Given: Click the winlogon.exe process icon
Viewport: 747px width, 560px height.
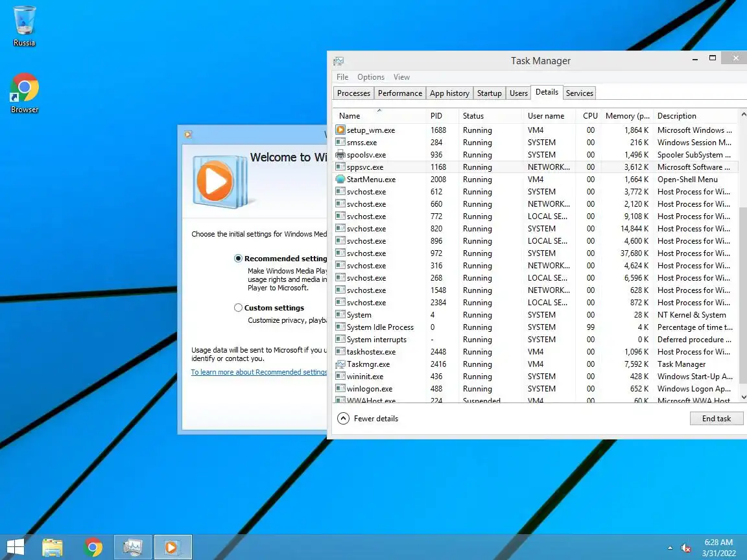Looking at the screenshot, I should 340,389.
